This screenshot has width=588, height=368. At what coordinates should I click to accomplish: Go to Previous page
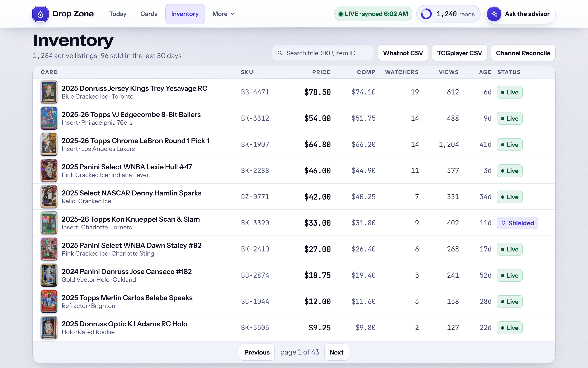[257, 352]
